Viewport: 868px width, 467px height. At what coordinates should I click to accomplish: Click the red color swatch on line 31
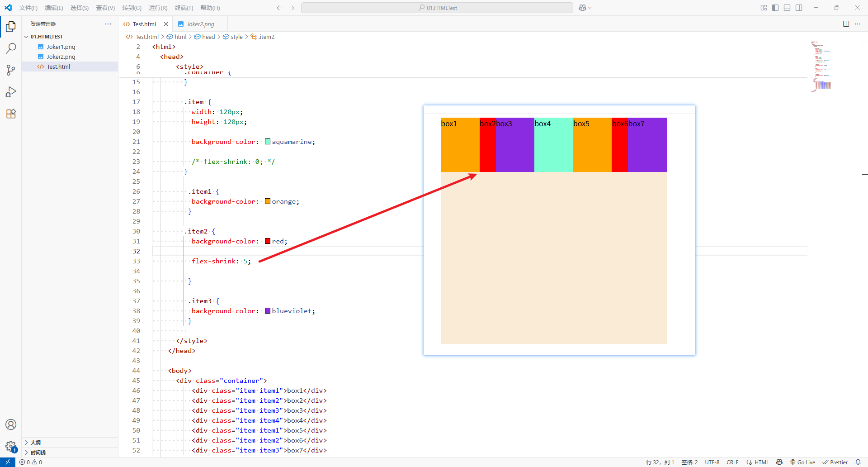pyautogui.click(x=268, y=241)
